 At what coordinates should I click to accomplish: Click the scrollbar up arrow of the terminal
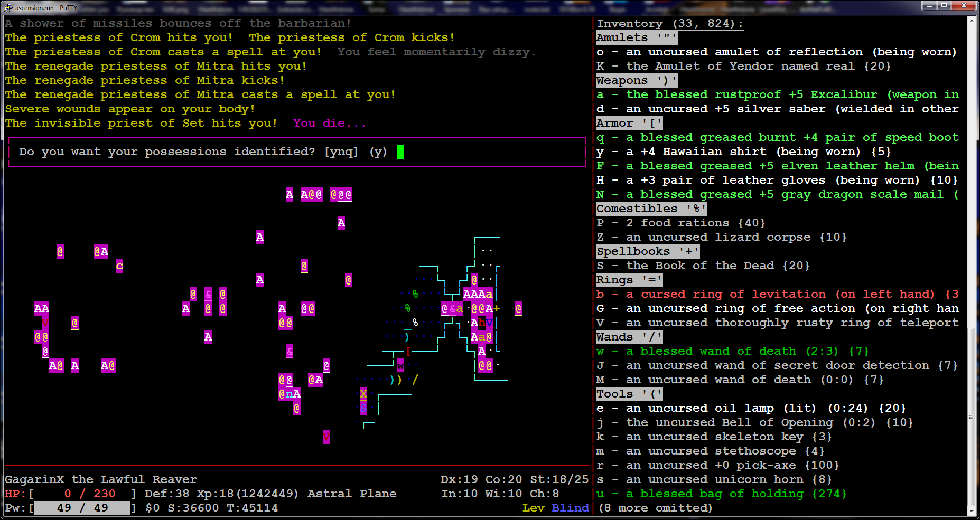tap(971, 21)
